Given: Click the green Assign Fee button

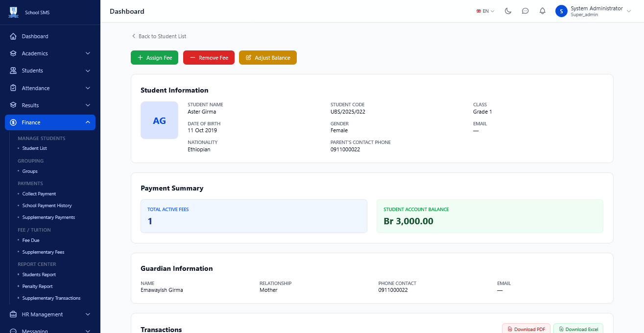Looking at the screenshot, I should click(x=154, y=58).
